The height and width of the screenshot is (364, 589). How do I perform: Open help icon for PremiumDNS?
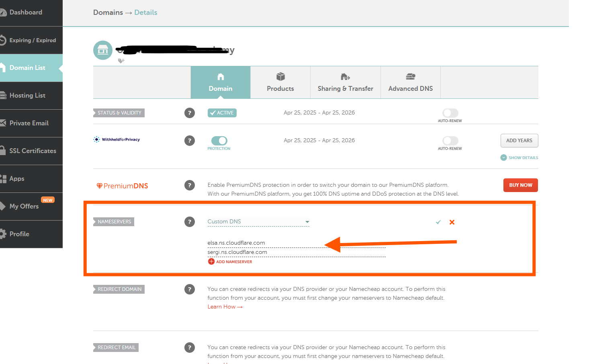[190, 185]
